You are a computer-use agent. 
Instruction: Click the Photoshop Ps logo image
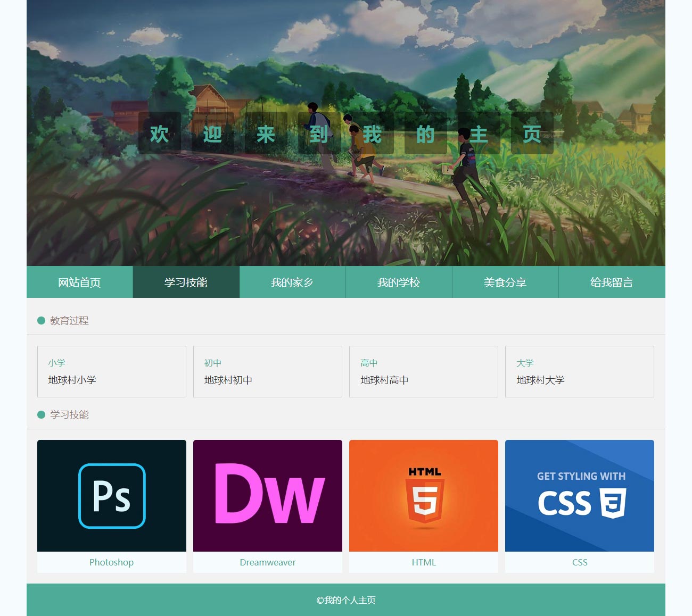click(x=112, y=496)
